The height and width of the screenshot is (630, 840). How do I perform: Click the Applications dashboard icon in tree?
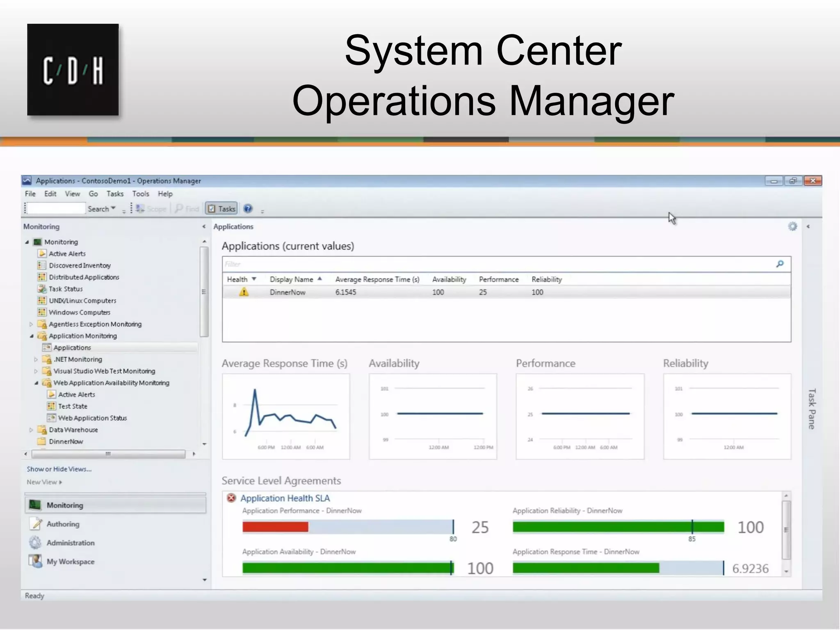click(47, 347)
